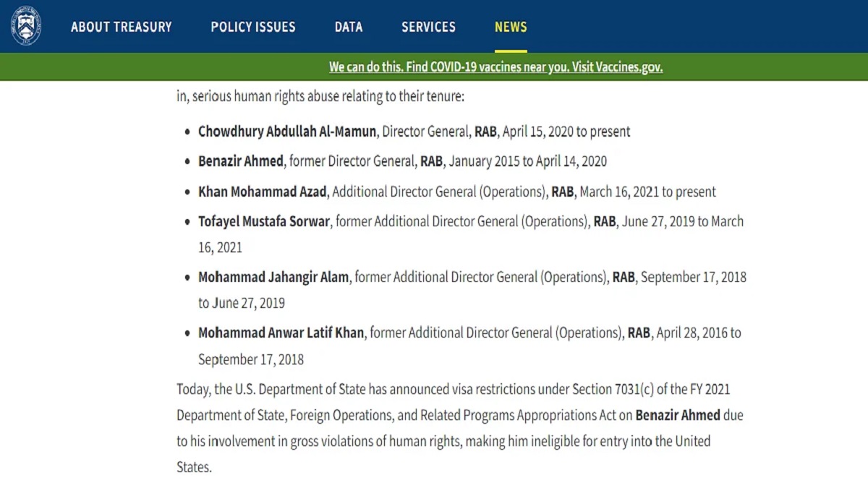The height and width of the screenshot is (488, 868).
Task: Select Data in the navigation bar
Action: point(349,27)
